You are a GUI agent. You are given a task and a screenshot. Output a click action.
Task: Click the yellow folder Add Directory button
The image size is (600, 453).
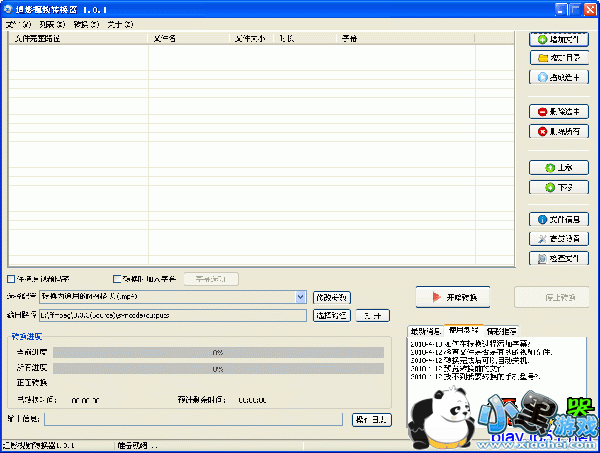558,58
